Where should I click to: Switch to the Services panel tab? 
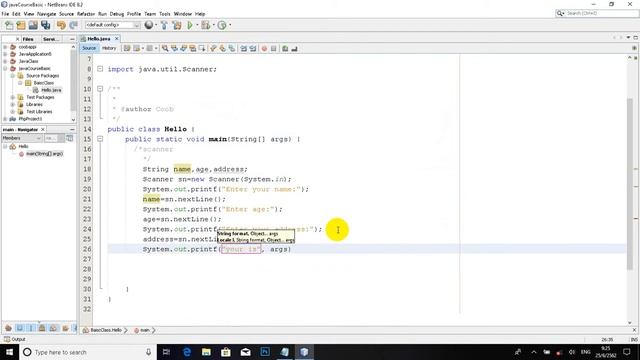click(51, 39)
